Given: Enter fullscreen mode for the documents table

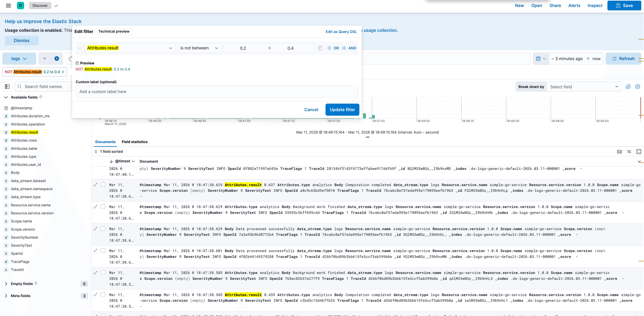Looking at the screenshot, I should (x=639, y=152).
